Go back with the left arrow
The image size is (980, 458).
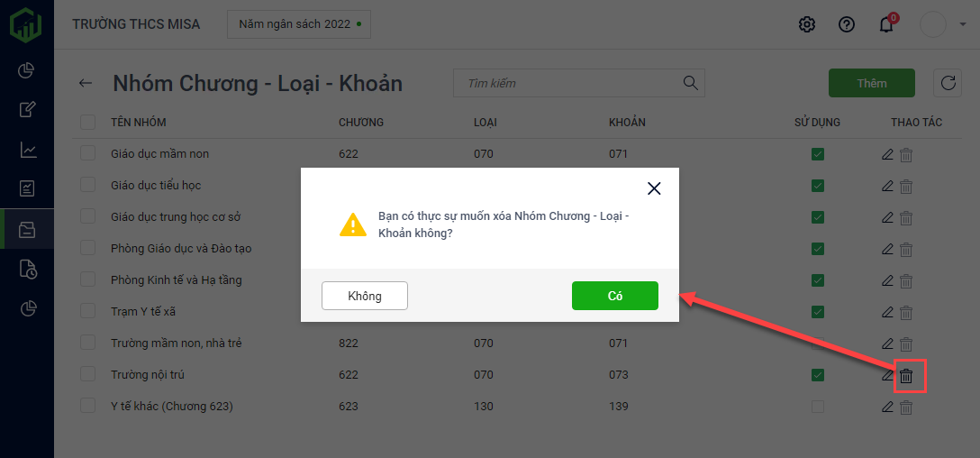click(x=86, y=83)
